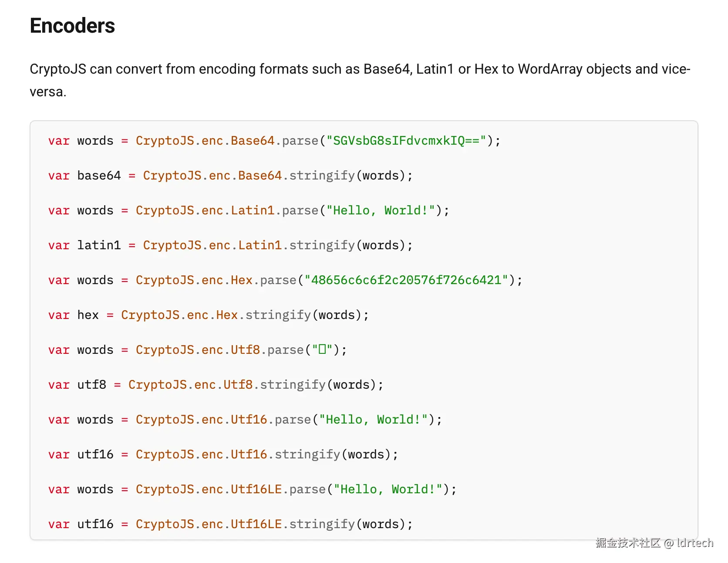Click the Utf8.stringify method call

click(x=293, y=385)
